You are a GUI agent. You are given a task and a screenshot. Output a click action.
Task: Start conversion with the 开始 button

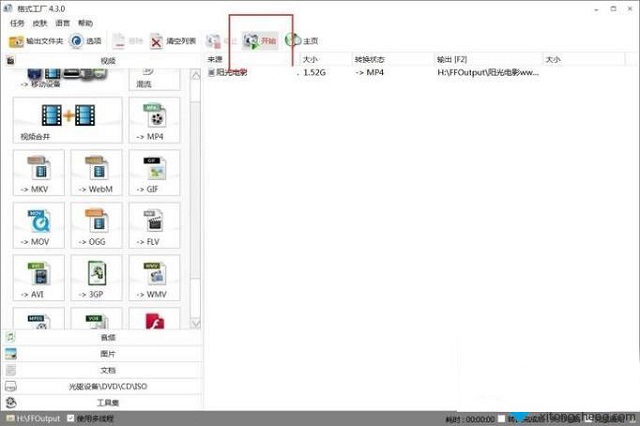pos(260,41)
